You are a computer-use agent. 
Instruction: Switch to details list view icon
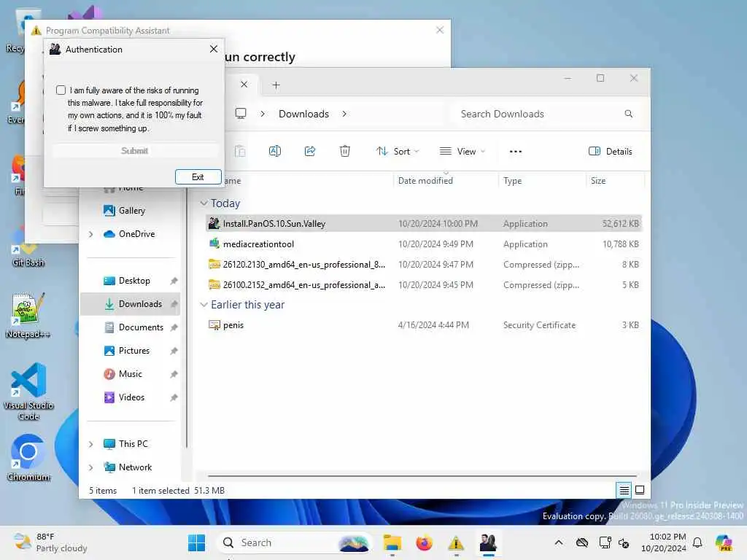(624, 489)
